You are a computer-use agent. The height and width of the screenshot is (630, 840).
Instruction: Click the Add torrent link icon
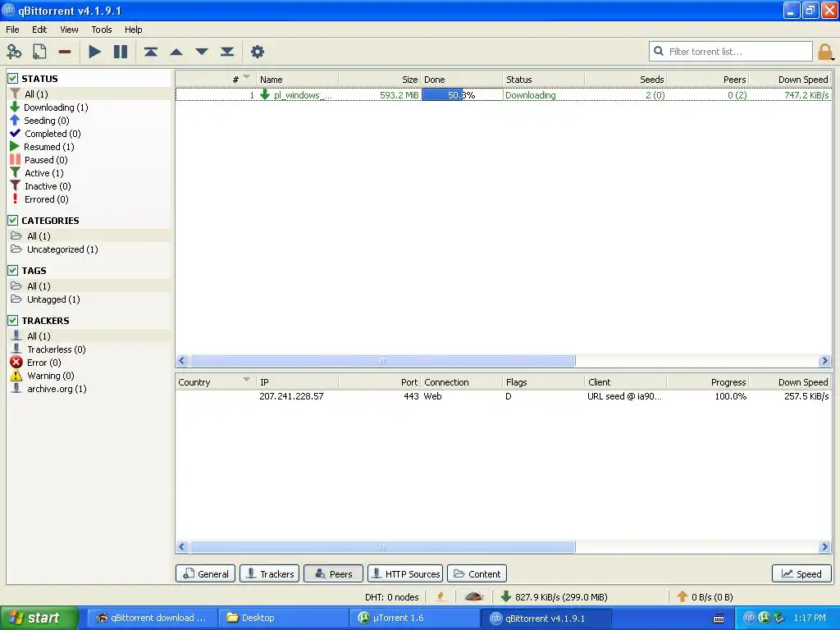[x=14, y=52]
